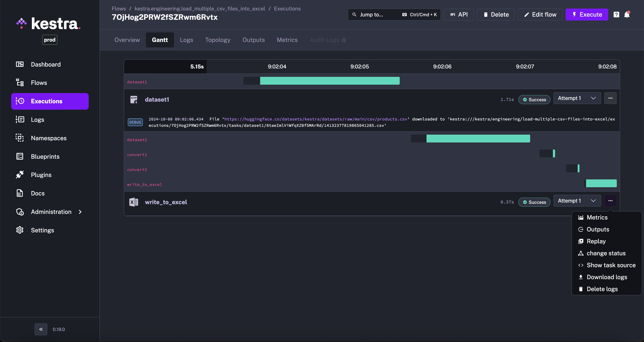
Task: Click the Excel icon beside write_to_excel
Action: (133, 202)
